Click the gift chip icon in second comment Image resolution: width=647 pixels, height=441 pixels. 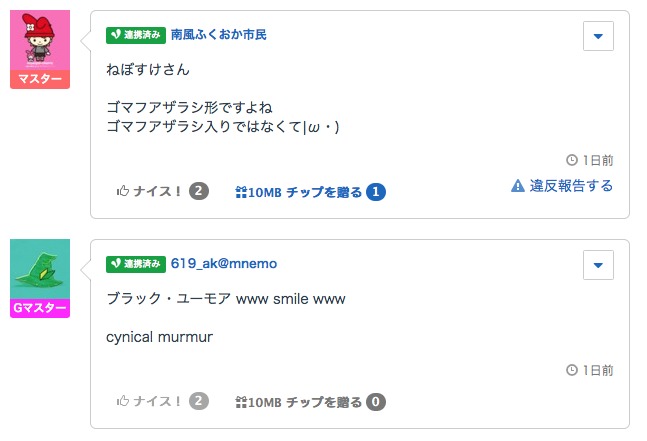click(x=240, y=402)
